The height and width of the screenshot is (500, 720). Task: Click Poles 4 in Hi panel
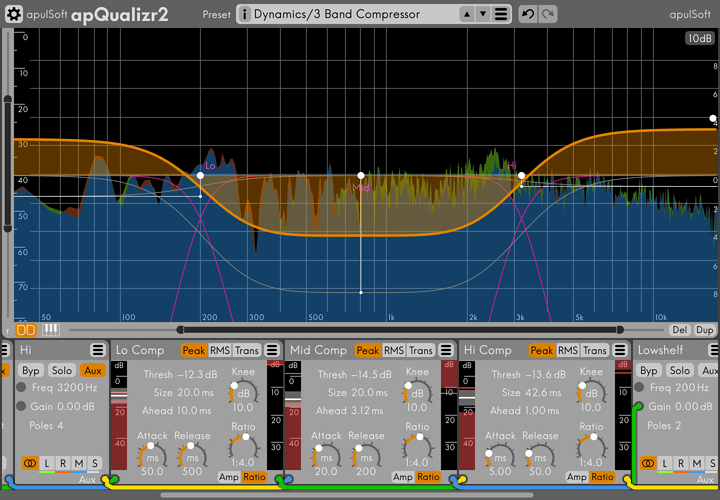[46, 426]
